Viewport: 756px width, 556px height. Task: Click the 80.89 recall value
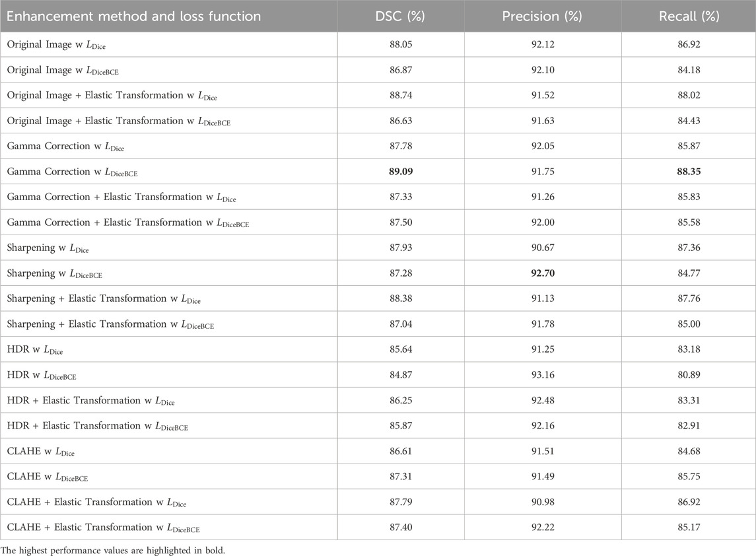pyautogui.click(x=689, y=374)
